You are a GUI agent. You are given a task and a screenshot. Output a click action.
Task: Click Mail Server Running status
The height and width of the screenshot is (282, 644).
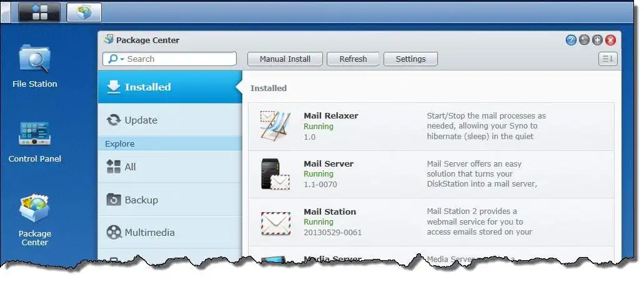click(x=319, y=174)
